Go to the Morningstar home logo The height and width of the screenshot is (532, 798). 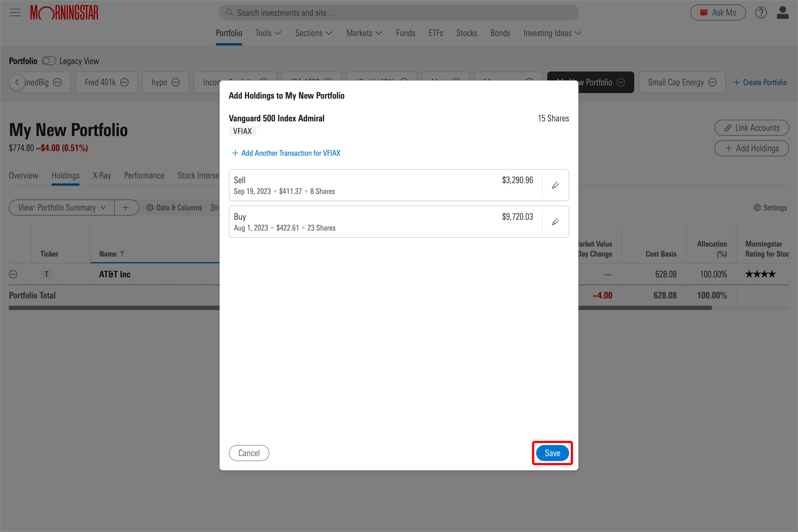pyautogui.click(x=64, y=12)
